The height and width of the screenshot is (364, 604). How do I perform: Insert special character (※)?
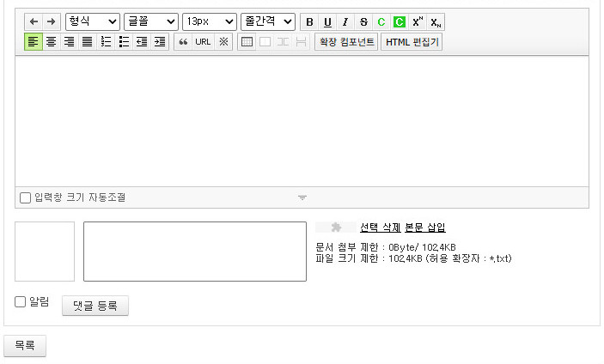(x=223, y=41)
